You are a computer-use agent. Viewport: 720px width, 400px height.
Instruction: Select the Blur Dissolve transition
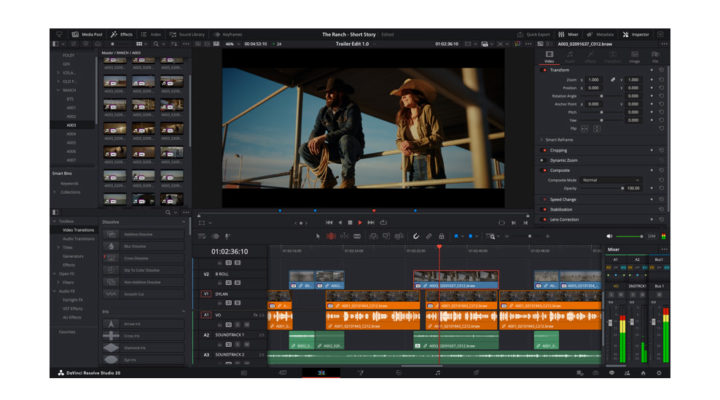point(142,246)
